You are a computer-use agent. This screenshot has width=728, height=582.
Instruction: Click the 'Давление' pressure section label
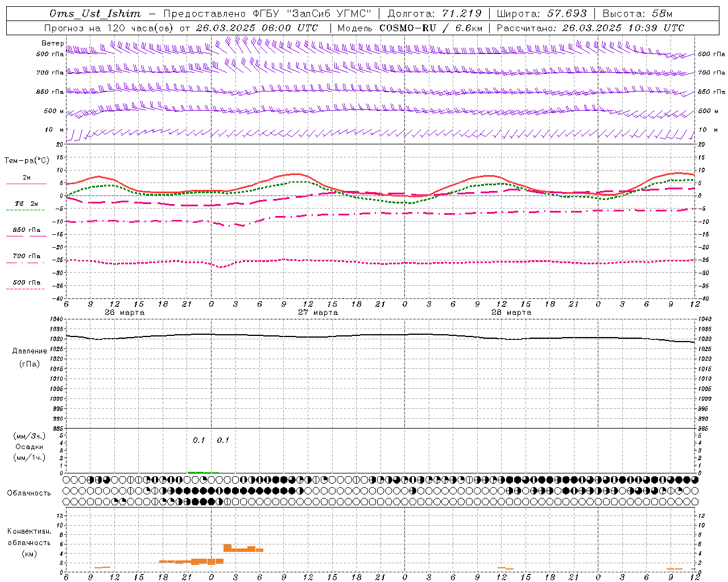(x=30, y=351)
